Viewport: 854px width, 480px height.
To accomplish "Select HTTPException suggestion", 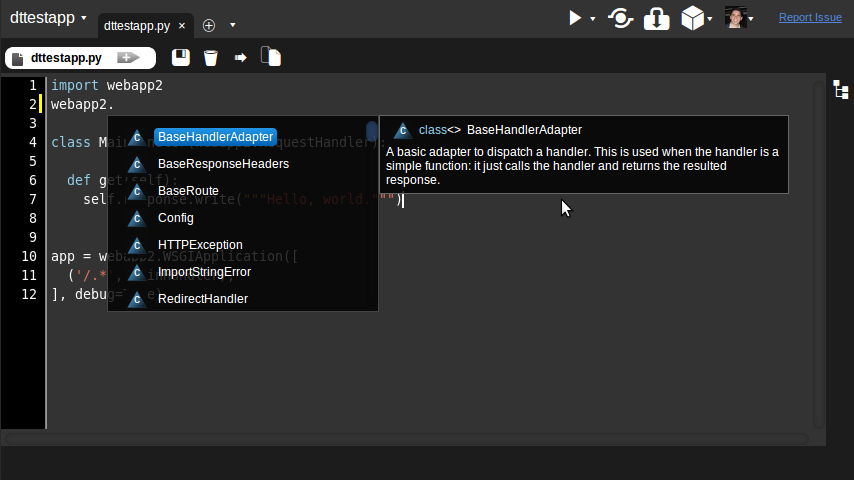I will 200,245.
